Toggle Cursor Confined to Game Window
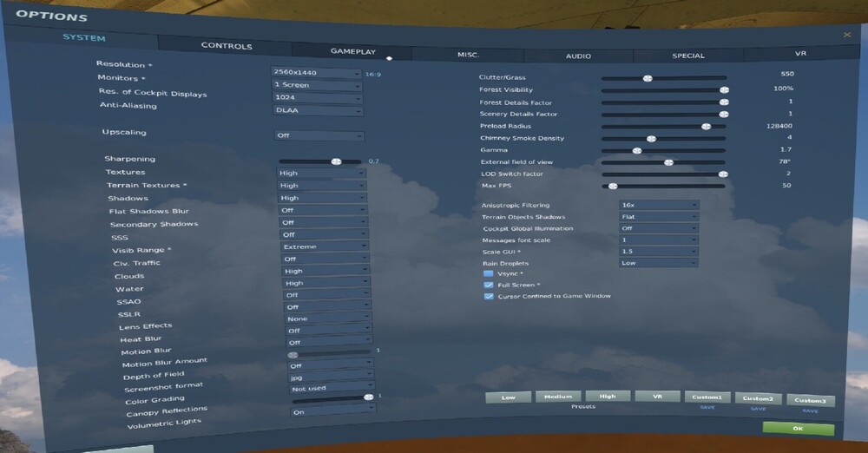868x453 pixels. click(x=488, y=296)
